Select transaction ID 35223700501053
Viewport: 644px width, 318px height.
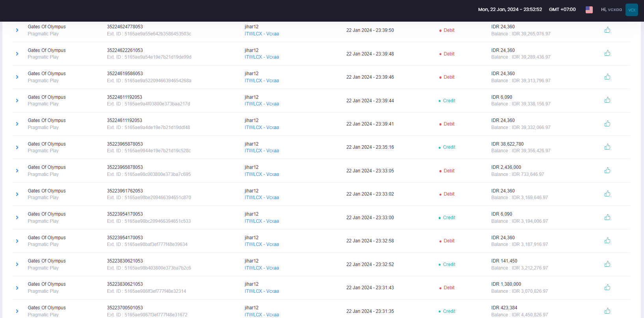125,308
